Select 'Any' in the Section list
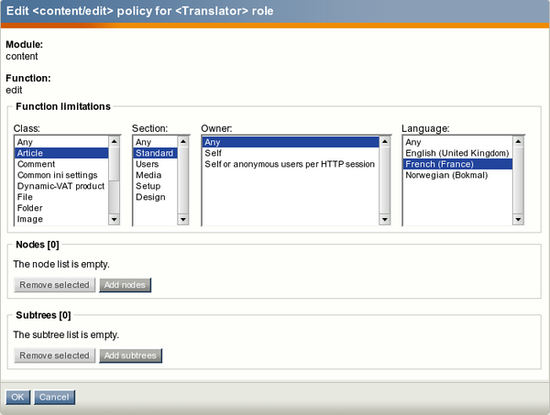Viewport: 550px width, 415px height. (x=155, y=142)
